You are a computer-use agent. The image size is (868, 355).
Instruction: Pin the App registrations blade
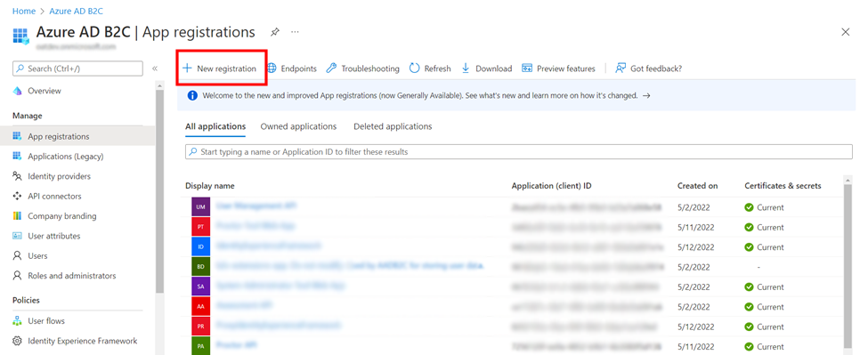pyautogui.click(x=274, y=32)
